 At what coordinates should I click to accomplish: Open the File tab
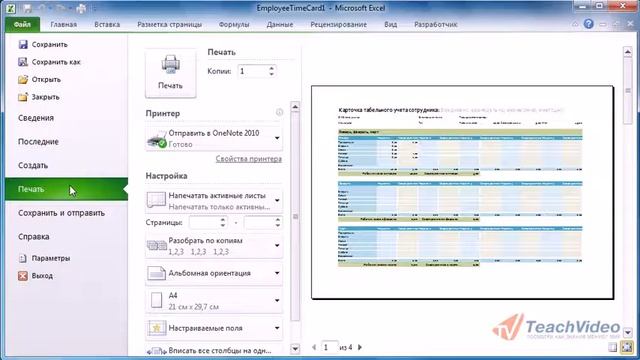tap(22, 24)
